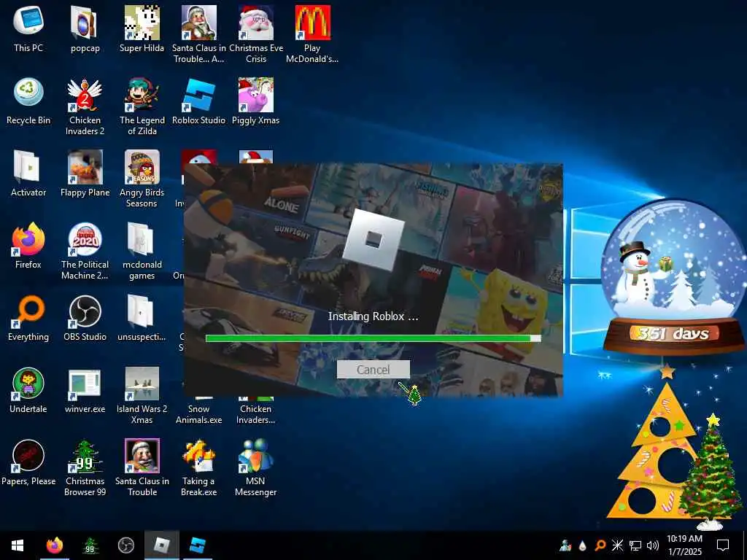Open the Windows Start menu
Image resolution: width=747 pixels, height=560 pixels.
[18, 545]
